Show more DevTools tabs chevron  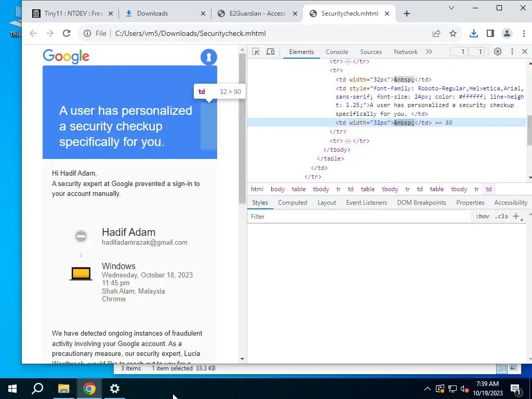coord(429,51)
